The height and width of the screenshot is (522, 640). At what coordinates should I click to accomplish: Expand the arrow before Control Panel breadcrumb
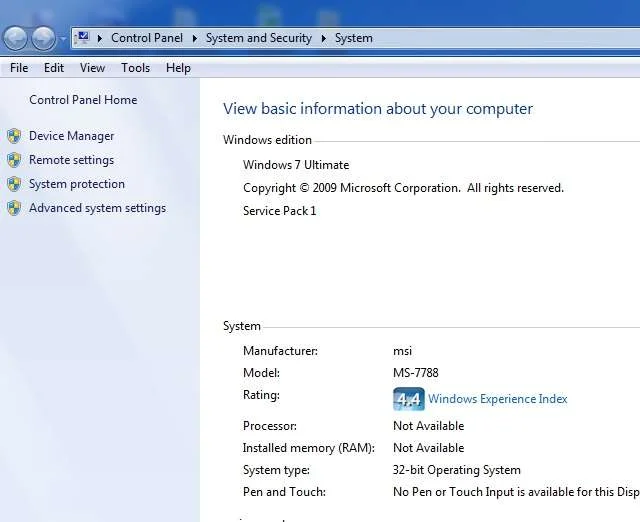(x=100, y=38)
